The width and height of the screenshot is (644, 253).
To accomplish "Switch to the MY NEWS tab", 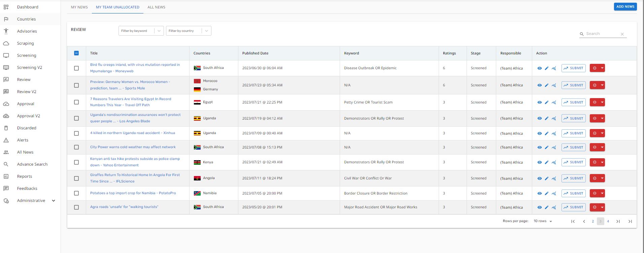I will [x=79, y=7].
